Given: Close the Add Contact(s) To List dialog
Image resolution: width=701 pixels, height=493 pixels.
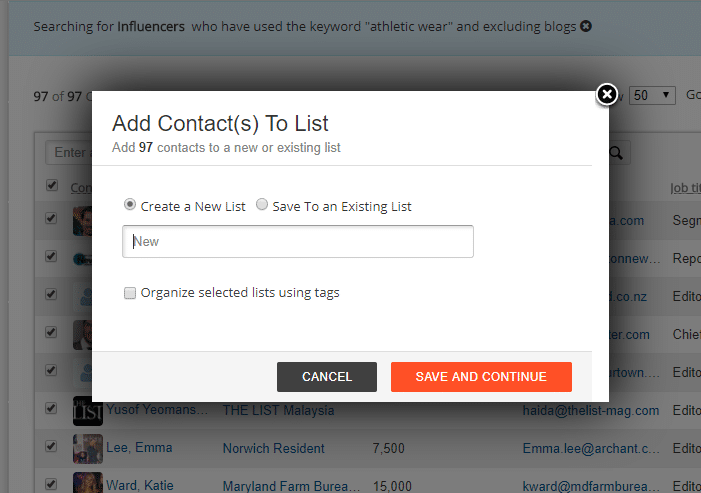Looking at the screenshot, I should (x=607, y=94).
